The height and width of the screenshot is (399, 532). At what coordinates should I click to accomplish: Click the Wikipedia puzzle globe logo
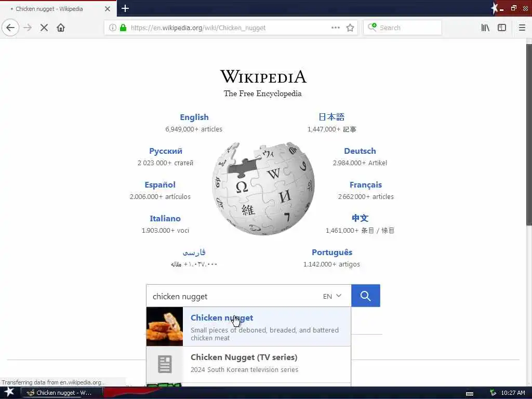pos(263,188)
